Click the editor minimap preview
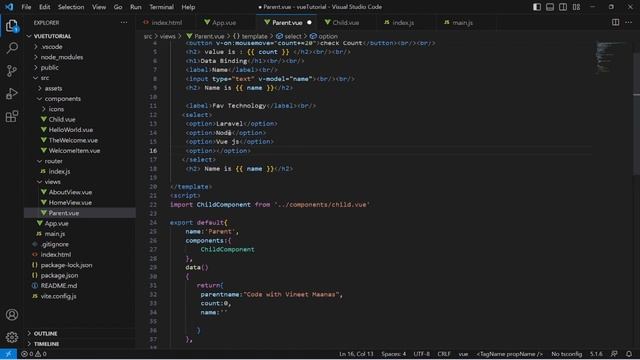640x360 pixels. point(611,57)
